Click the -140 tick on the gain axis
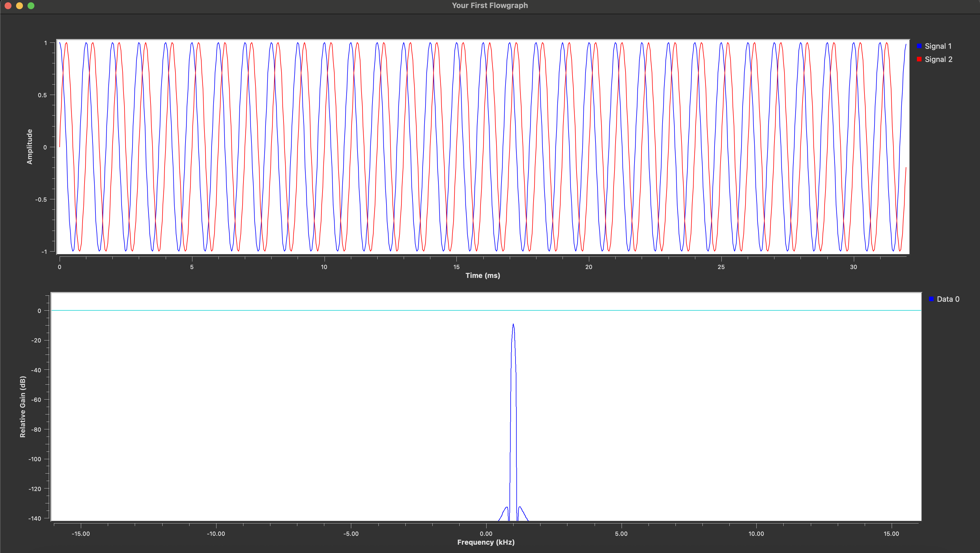980x553 pixels. click(x=34, y=518)
